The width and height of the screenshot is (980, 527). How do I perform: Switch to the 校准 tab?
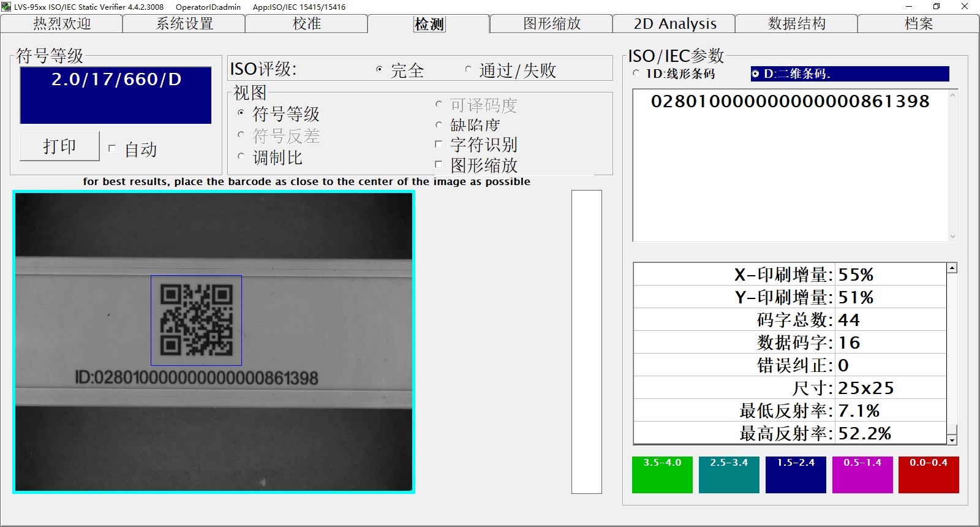click(x=306, y=24)
